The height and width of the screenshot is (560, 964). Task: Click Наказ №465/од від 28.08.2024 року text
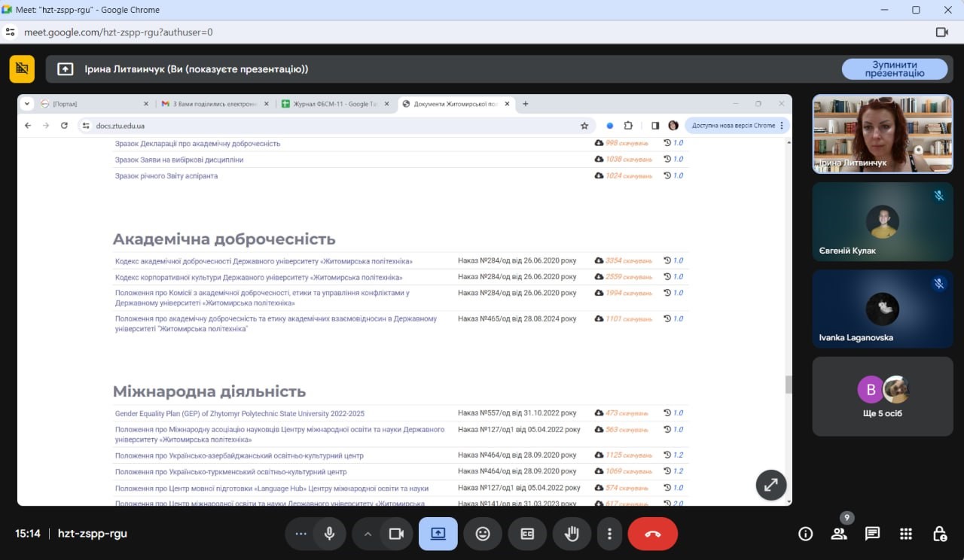[517, 318]
